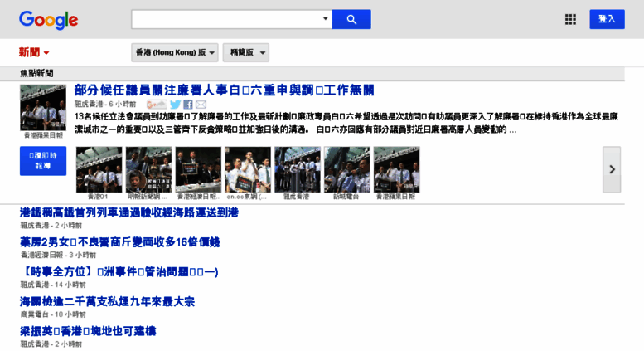Share top story on Google+
This screenshot has height=351, width=644.
(156, 105)
